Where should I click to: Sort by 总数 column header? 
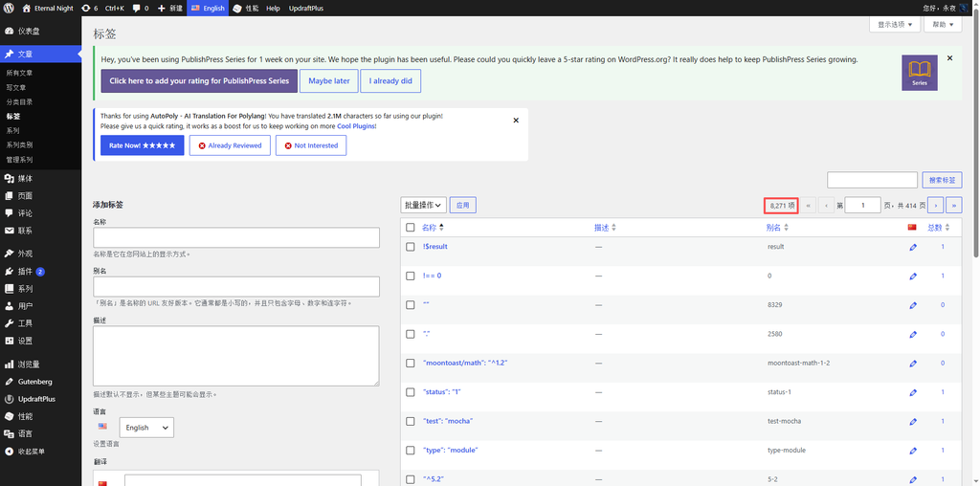click(938, 228)
